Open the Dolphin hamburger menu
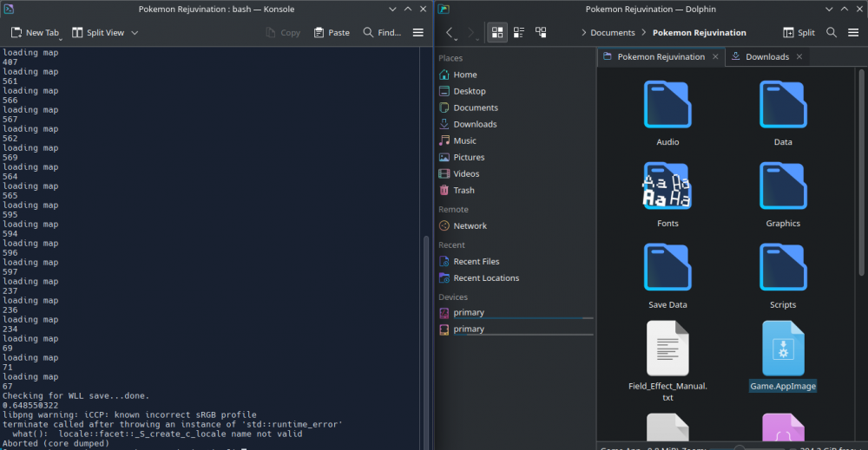Image resolution: width=868 pixels, height=450 pixels. pos(853,33)
